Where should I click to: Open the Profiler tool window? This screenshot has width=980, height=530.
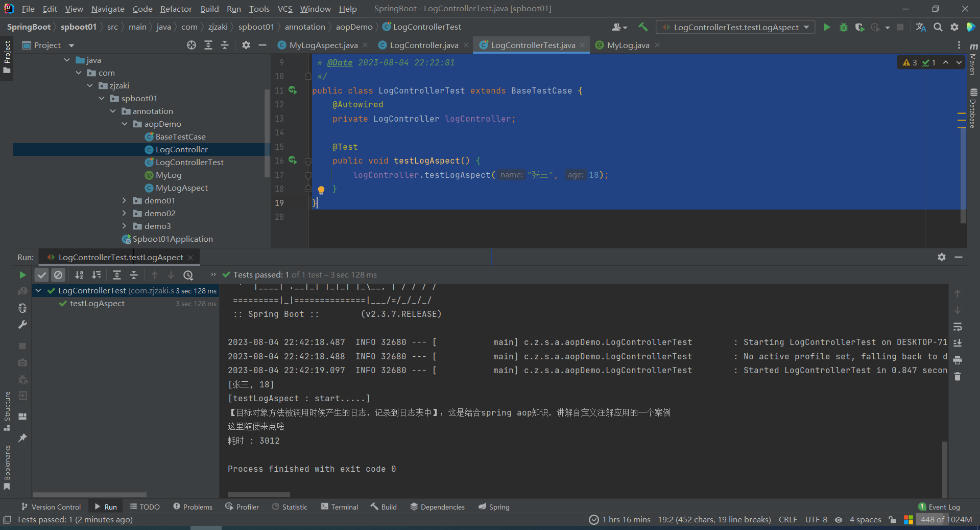click(242, 507)
